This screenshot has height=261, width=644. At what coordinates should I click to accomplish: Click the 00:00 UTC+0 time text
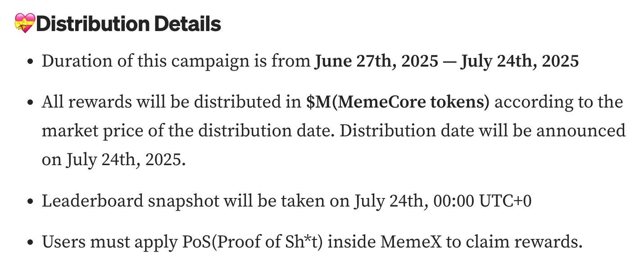tap(482, 201)
